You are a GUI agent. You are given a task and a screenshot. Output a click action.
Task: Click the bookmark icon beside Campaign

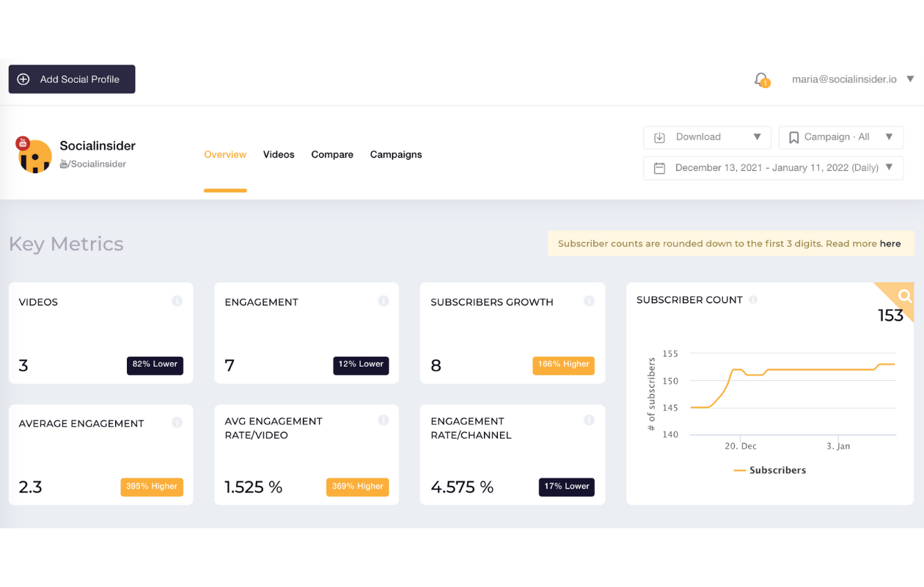793,137
